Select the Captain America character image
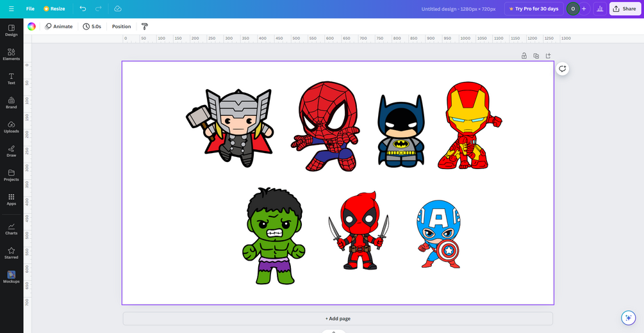 [x=439, y=234]
